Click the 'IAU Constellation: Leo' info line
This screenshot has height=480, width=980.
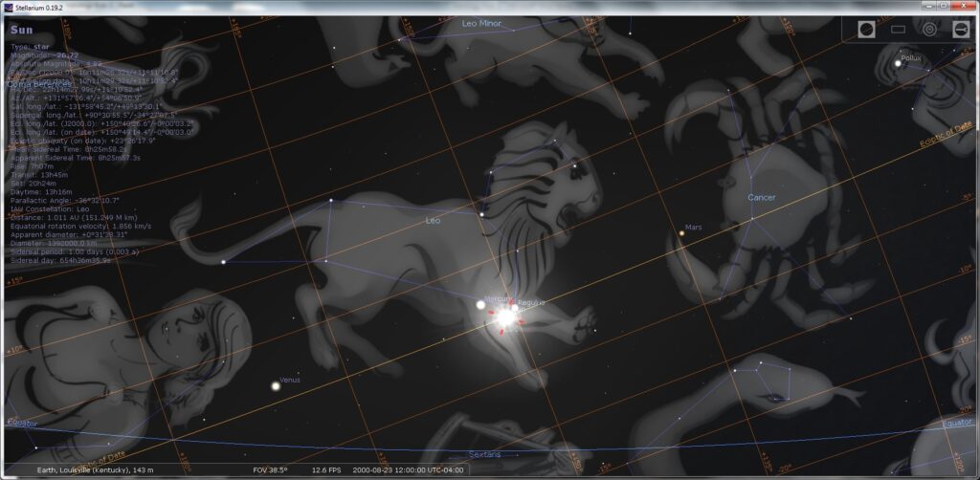point(50,209)
